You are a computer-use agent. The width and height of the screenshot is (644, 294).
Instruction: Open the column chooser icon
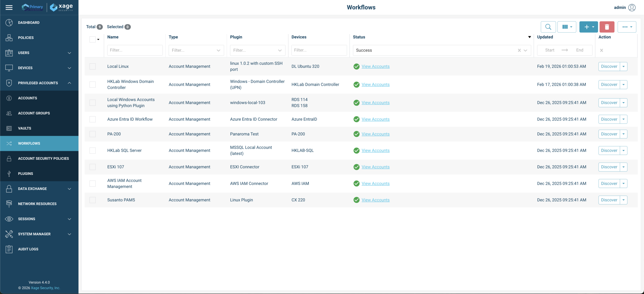click(567, 27)
